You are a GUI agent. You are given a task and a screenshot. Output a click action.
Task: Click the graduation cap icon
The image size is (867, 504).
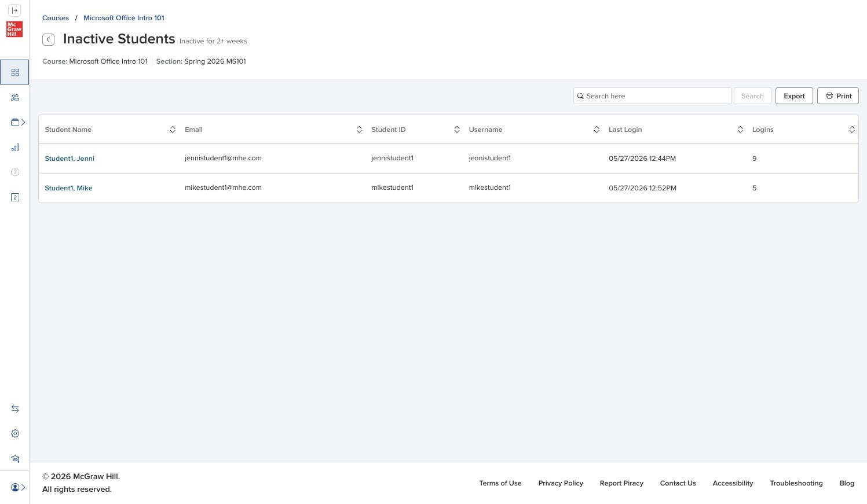click(x=15, y=459)
